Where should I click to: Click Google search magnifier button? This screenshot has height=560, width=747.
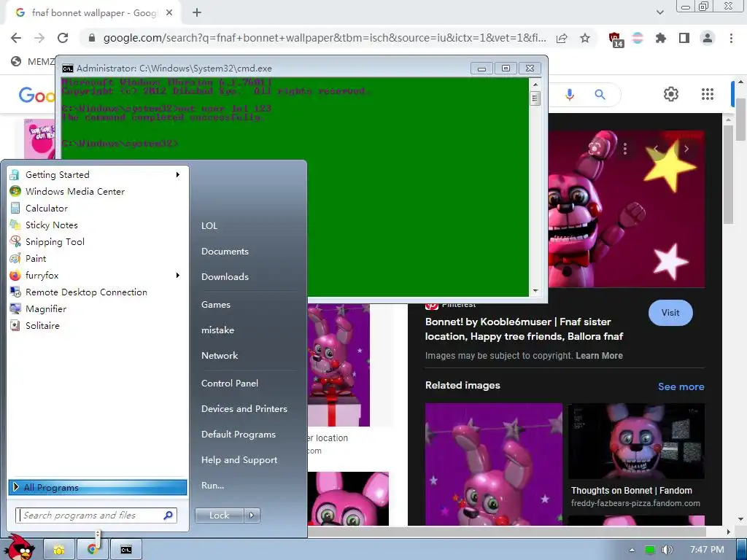point(600,94)
